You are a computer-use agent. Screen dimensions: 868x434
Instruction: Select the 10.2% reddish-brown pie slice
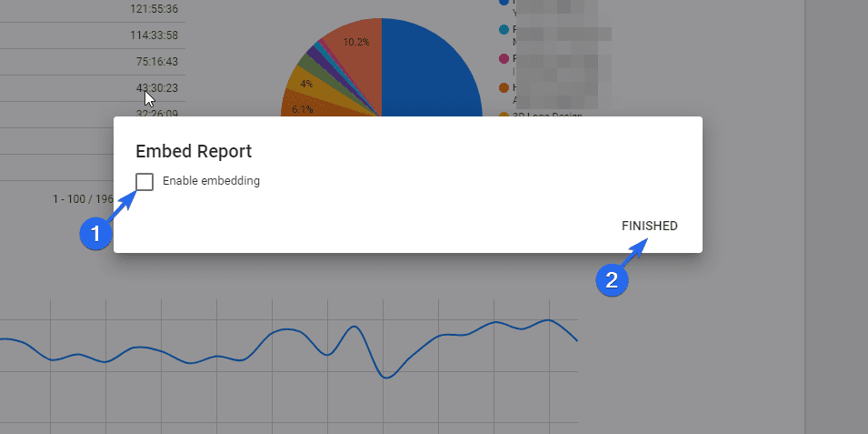click(354, 50)
